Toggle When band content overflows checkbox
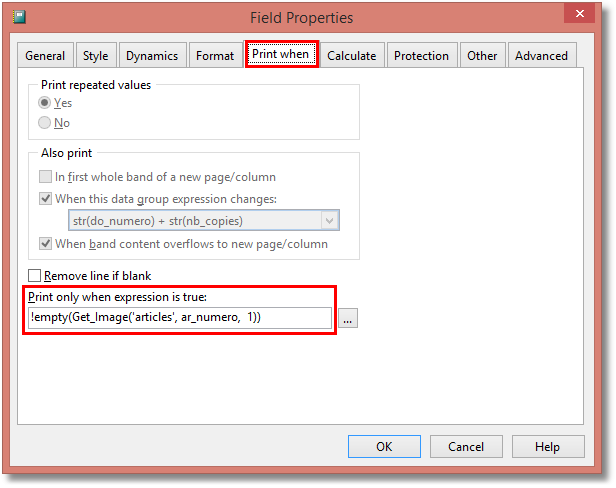Screen dimensions: 616x488 (46, 243)
